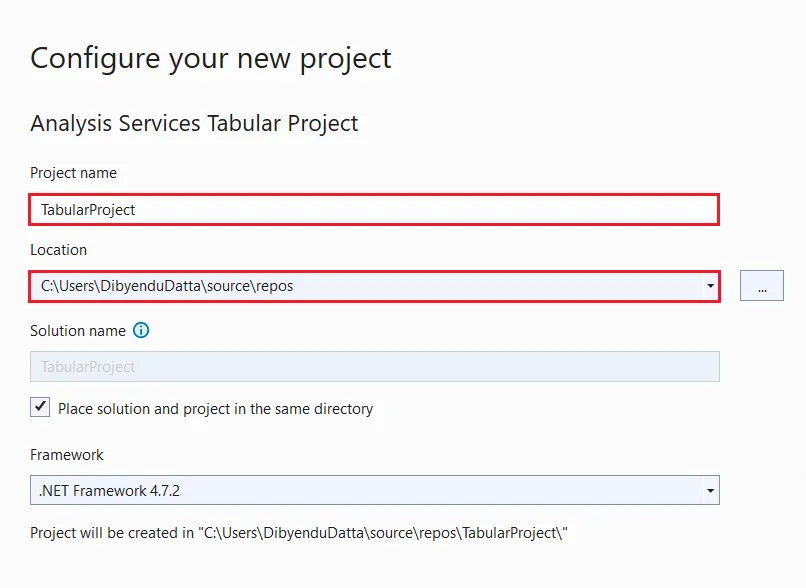Click the TabularProject text in Project name
Screen dimensions: 806x588
point(88,210)
